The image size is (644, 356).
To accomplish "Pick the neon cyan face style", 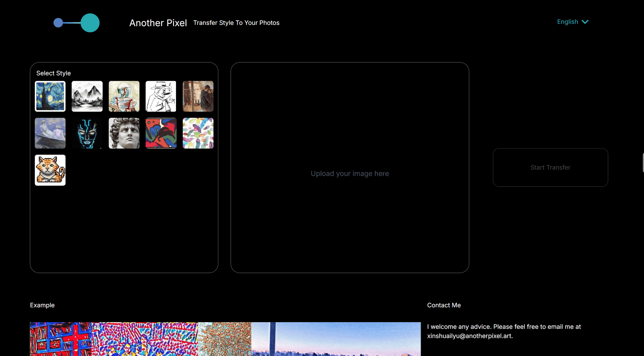I will coord(87,133).
